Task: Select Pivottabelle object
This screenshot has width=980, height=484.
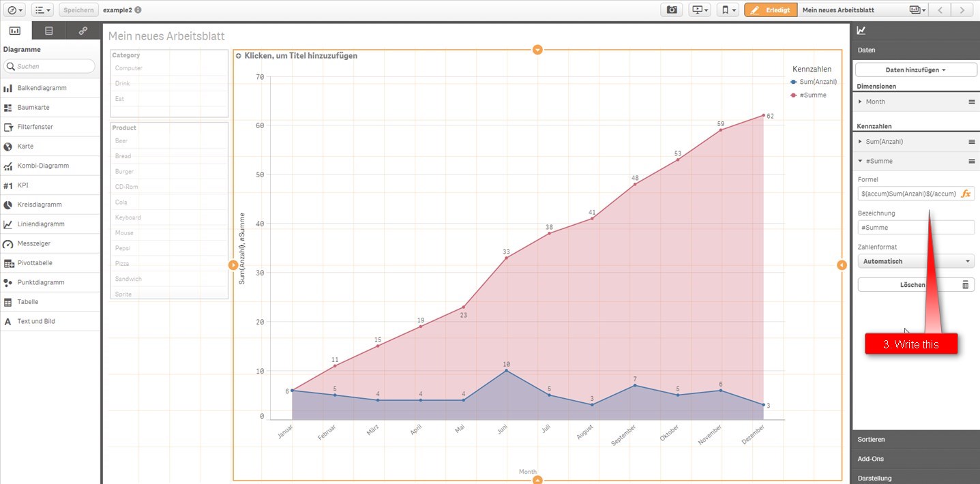Action: pos(50,262)
